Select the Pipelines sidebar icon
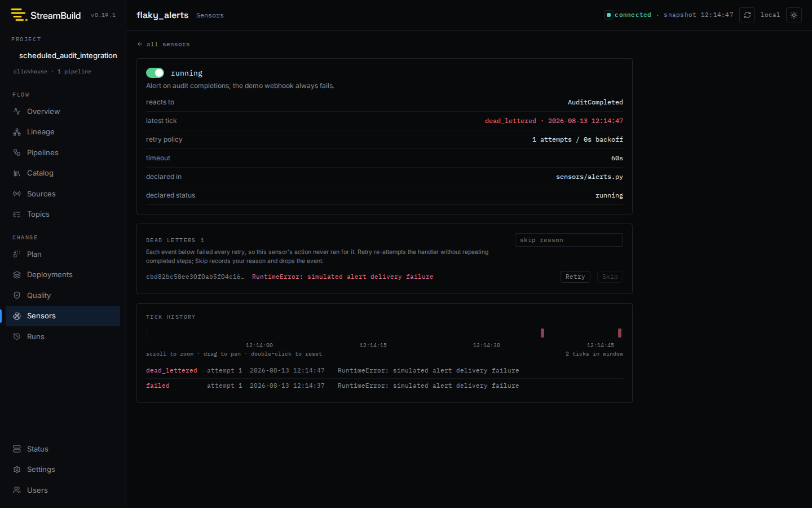 (17, 152)
